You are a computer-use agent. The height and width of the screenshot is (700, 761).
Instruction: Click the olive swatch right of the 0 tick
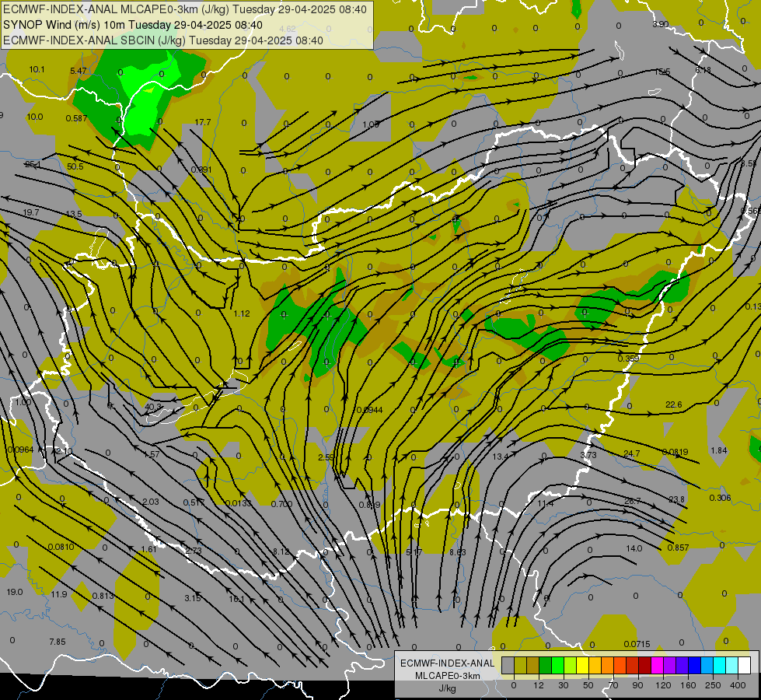520,665
